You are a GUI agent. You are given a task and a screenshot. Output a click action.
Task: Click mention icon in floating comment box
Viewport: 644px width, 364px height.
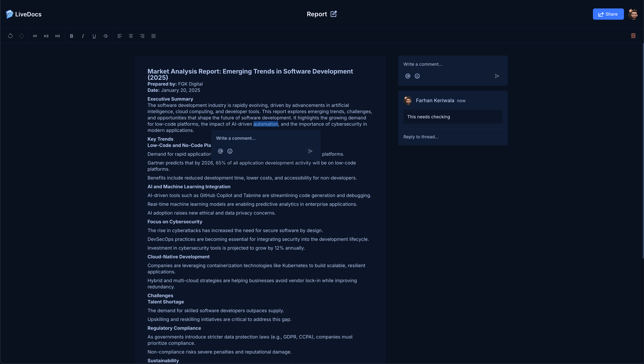pos(220,151)
